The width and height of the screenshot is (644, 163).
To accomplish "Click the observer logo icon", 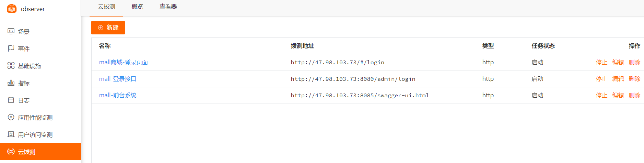I will pos(12,9).
